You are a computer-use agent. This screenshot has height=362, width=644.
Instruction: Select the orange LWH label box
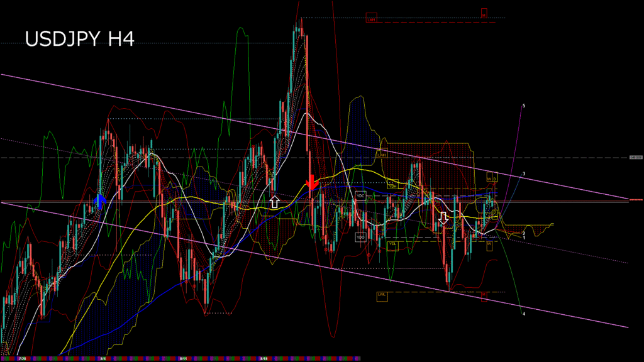click(382, 153)
